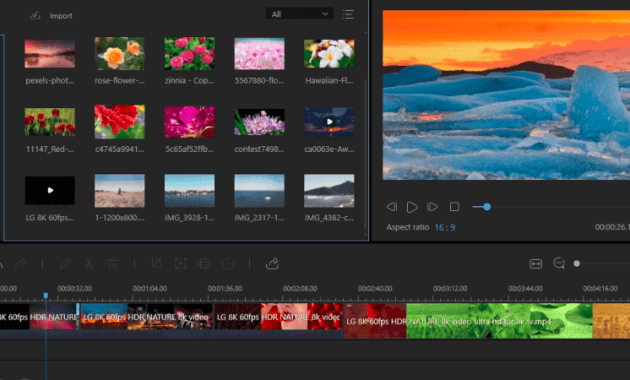Screen dimensions: 630x380
Task: Select the IMG_2317-1... thumbnail
Action: (x=259, y=190)
